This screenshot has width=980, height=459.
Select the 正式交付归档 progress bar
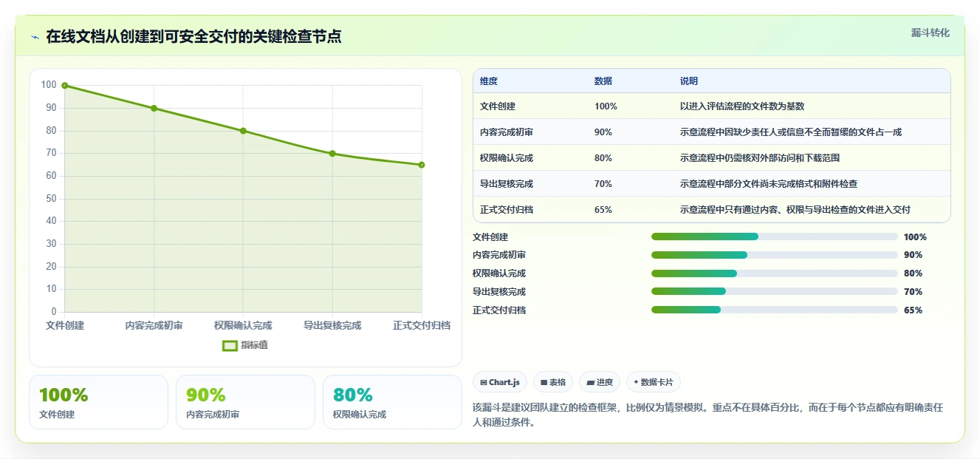pos(774,310)
